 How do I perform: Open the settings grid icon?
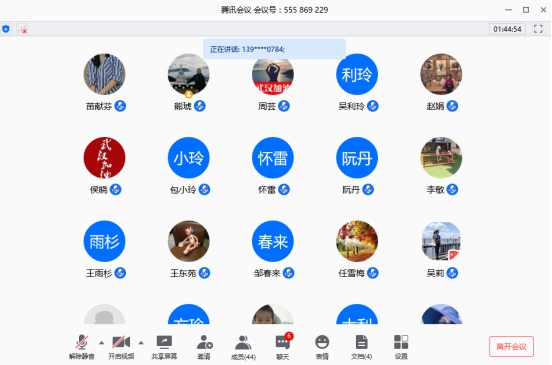click(x=401, y=342)
